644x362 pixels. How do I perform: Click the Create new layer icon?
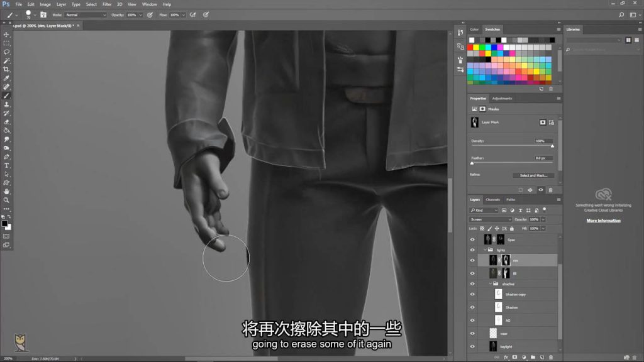coord(541,358)
